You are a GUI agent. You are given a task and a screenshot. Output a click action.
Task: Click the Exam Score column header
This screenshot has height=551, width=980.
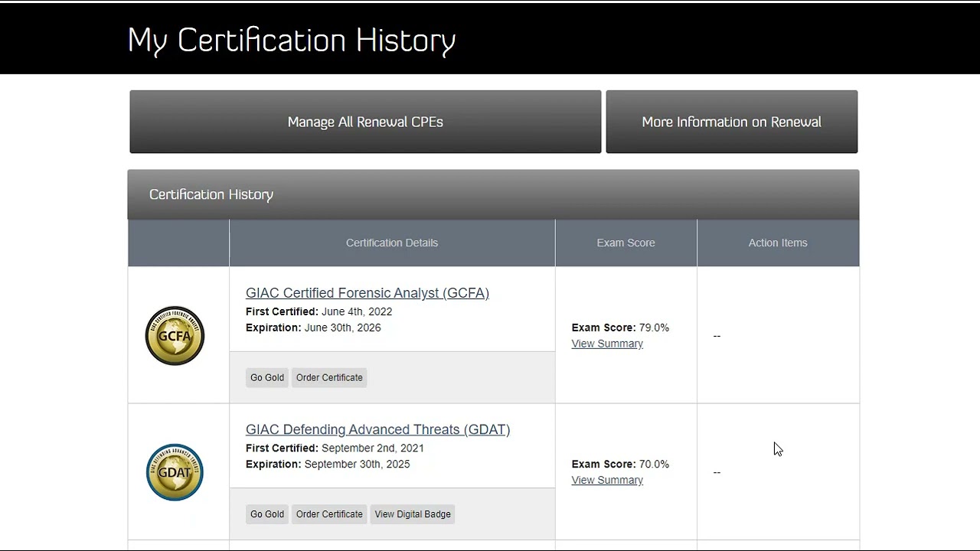[x=626, y=243]
